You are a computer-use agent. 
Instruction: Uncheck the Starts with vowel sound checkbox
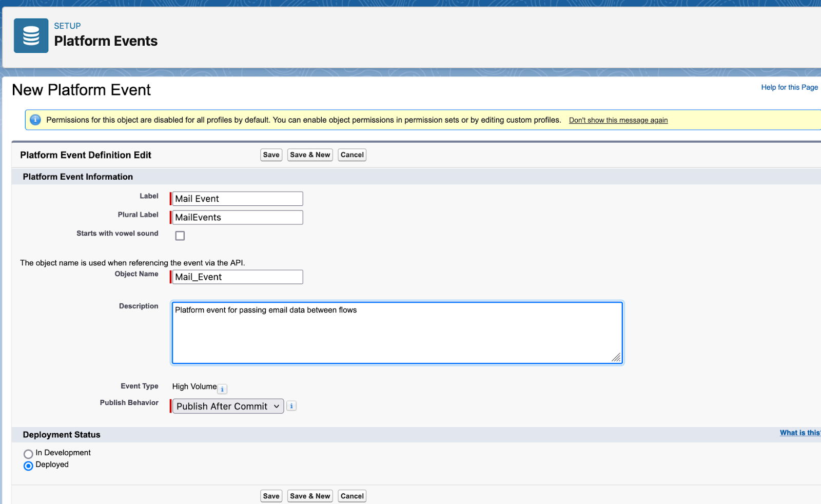pyautogui.click(x=180, y=235)
